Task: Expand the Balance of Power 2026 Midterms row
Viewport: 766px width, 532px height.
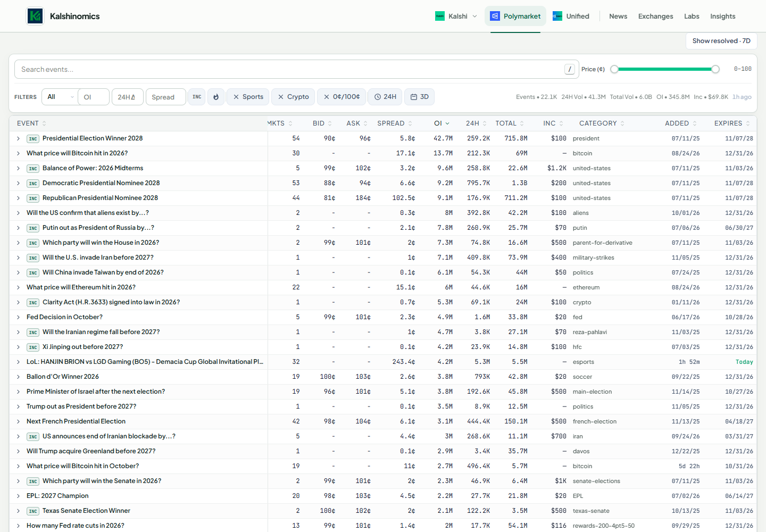Action: point(18,168)
